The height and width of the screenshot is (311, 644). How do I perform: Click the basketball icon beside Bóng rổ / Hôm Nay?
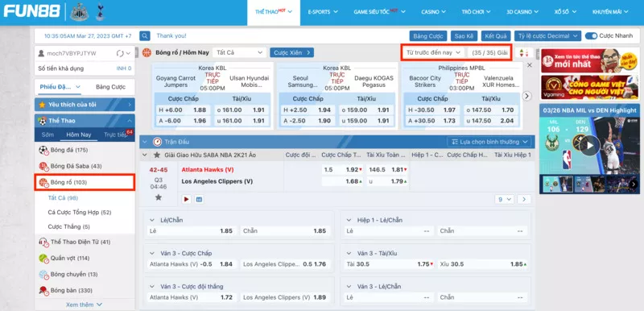pyautogui.click(x=147, y=52)
